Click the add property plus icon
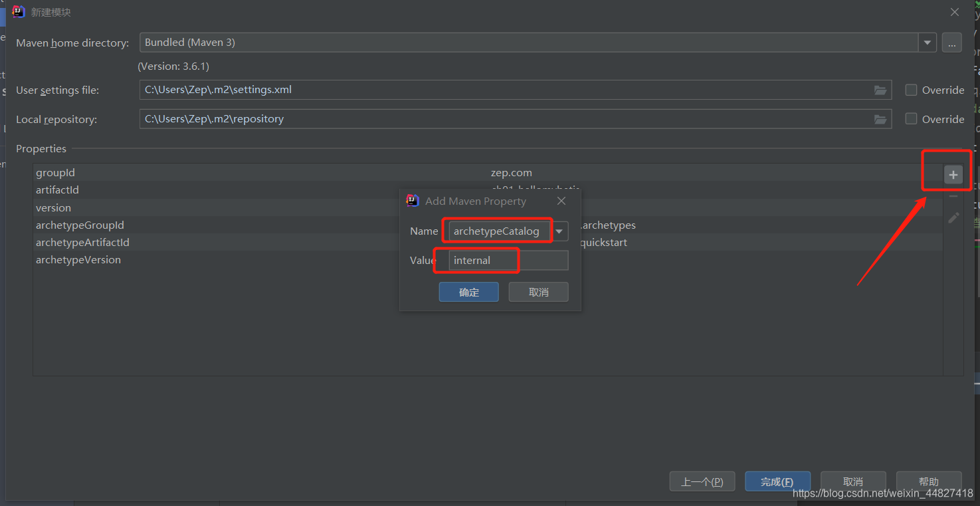Image resolution: width=980 pixels, height=506 pixels. [x=953, y=175]
